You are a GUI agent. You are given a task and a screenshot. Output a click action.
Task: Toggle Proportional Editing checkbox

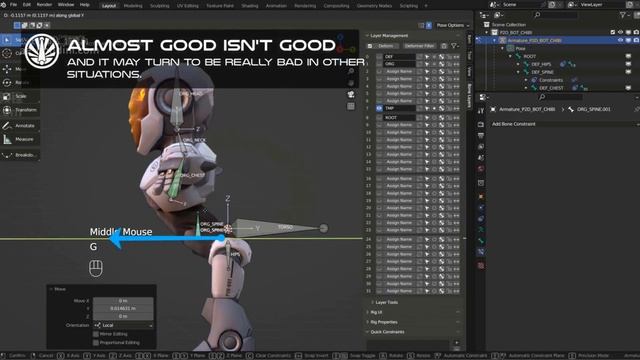tap(96, 343)
